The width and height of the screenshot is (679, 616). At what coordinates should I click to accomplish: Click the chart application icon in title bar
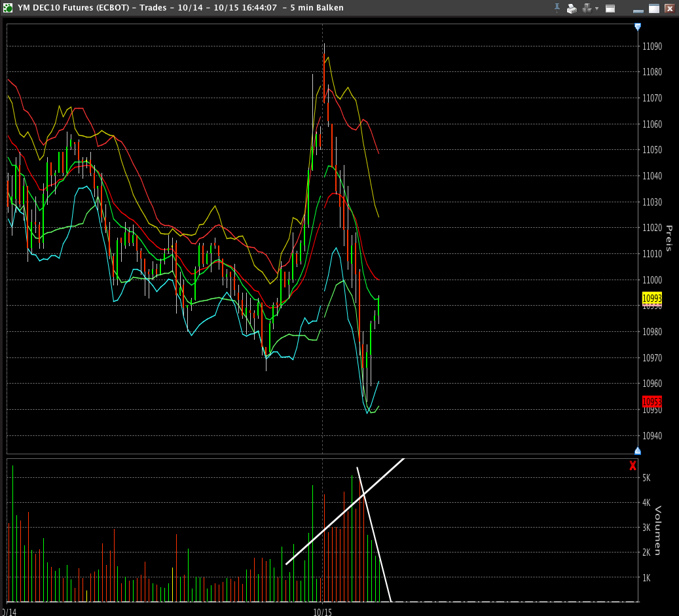coord(8,8)
